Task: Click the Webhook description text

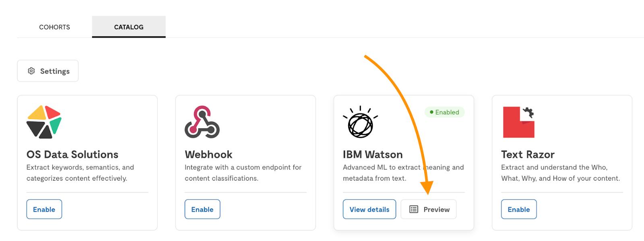Action: point(243,173)
